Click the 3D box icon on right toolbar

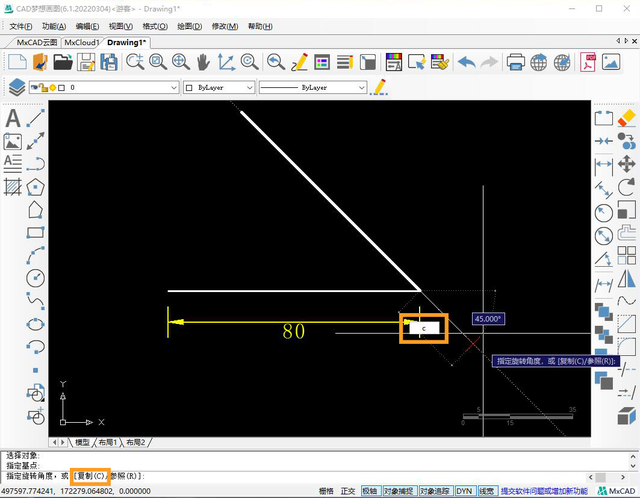pyautogui.click(x=627, y=416)
